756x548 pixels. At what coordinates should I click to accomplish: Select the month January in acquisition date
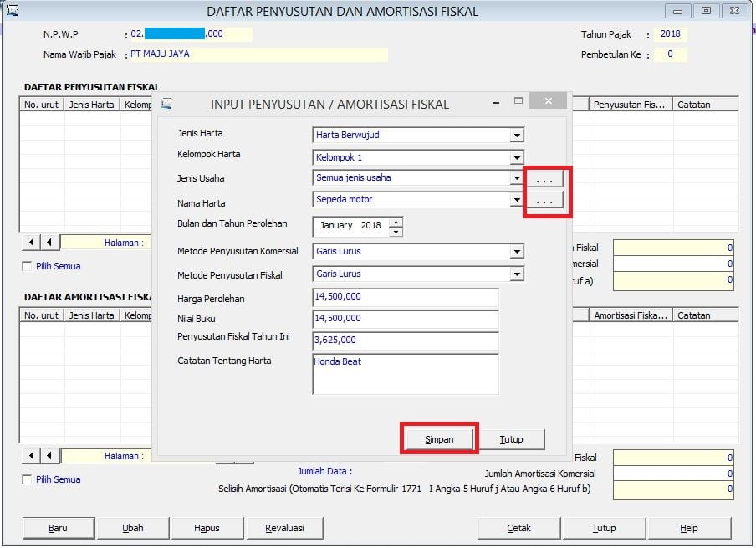tap(336, 225)
